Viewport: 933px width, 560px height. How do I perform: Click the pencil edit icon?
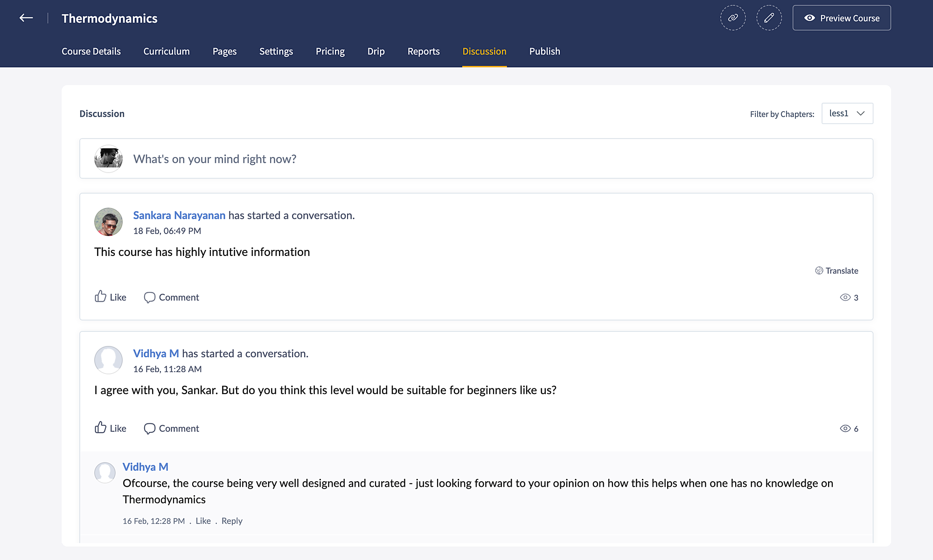769,18
